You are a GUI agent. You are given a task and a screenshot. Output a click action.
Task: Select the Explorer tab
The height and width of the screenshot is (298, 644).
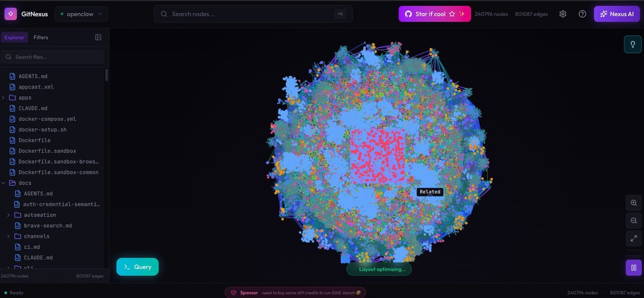pyautogui.click(x=14, y=38)
